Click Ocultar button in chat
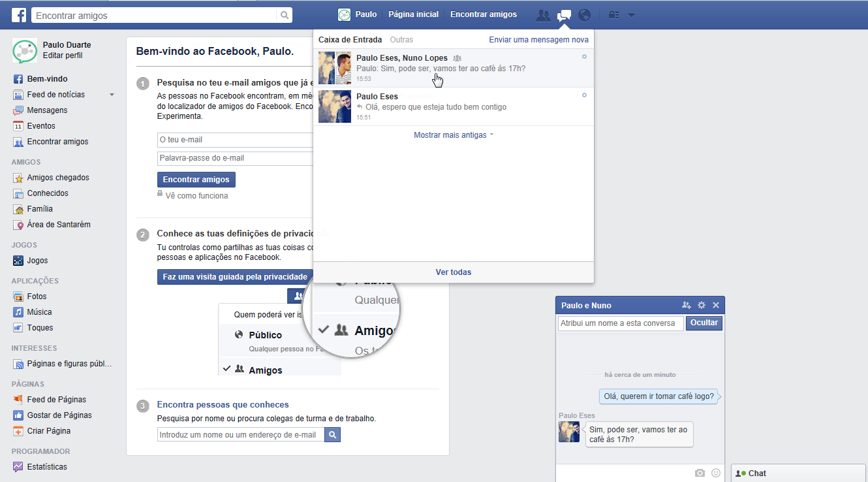Screen dimensions: 868x482 (x=704, y=323)
